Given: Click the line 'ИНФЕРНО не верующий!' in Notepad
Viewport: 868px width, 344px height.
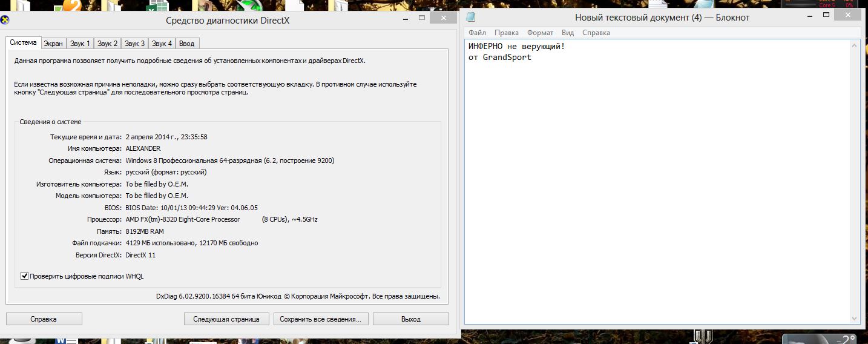Looking at the screenshot, I should coord(516,46).
